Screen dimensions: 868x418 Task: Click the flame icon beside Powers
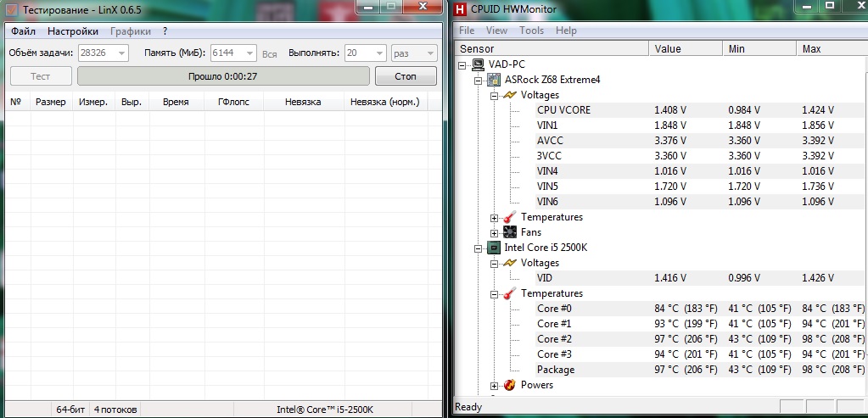(x=510, y=385)
